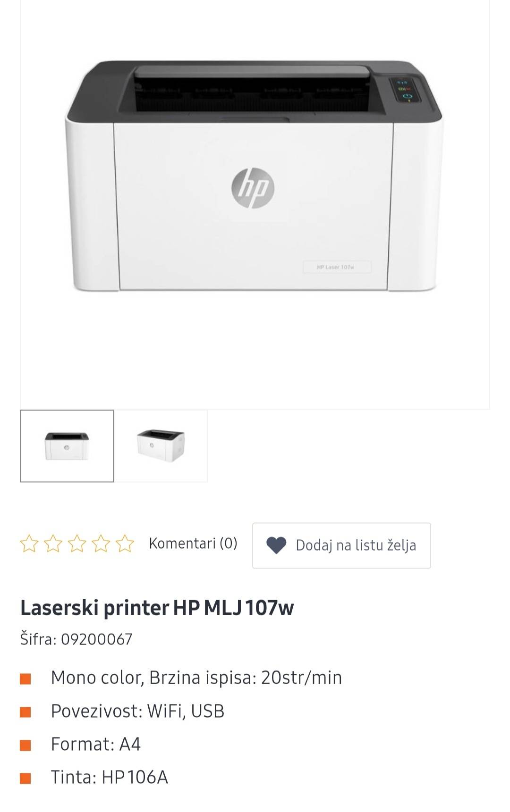Click the Format: A4 specification line

click(96, 744)
